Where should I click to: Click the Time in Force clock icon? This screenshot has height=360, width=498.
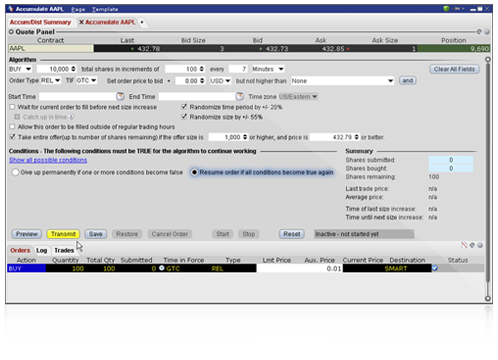162,268
